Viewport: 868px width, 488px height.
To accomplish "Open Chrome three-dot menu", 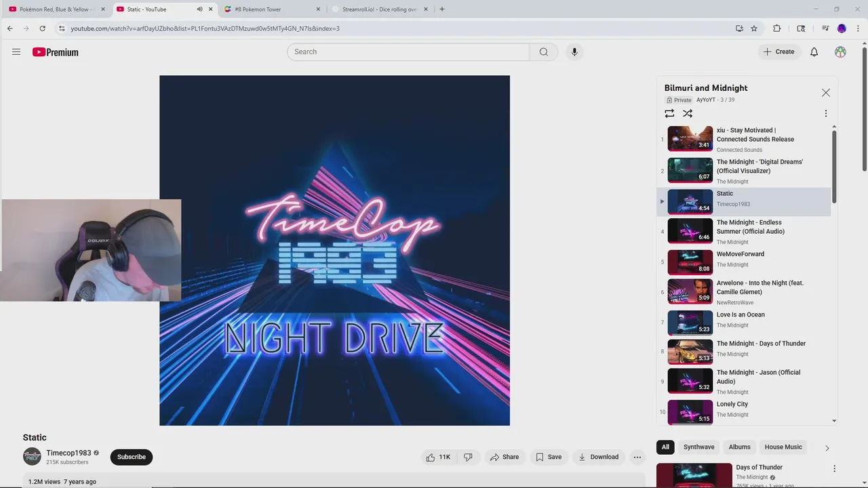I will click(x=858, y=28).
